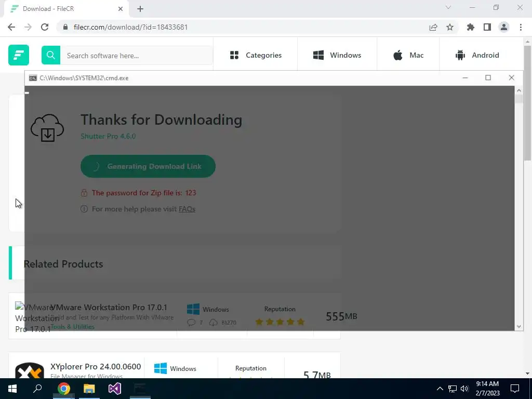Open the Windows Start menu
Image resolution: width=532 pixels, height=399 pixels.
(12, 389)
